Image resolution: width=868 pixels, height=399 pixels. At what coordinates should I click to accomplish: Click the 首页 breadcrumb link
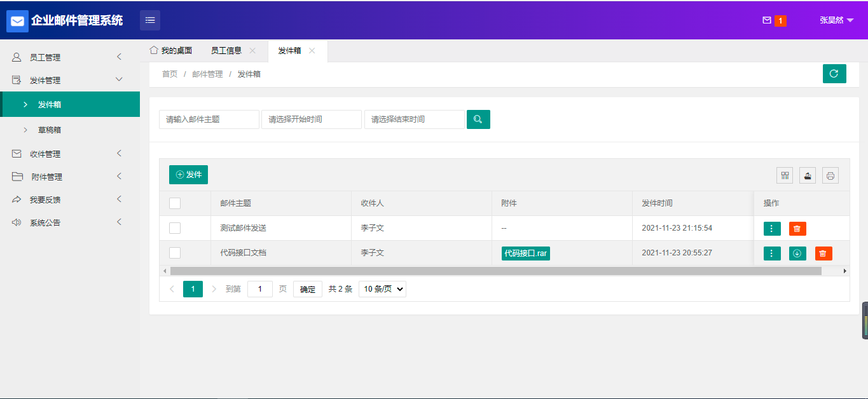(170, 74)
